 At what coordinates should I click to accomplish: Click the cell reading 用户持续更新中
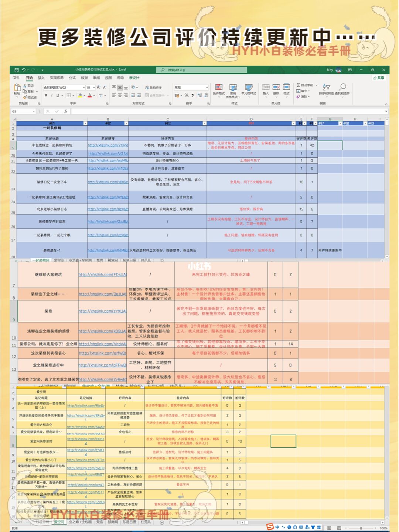tap(330, 250)
